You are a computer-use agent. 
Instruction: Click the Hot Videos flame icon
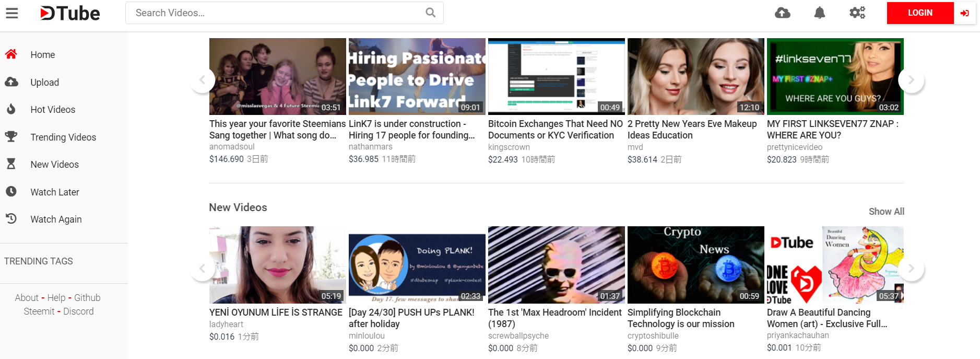coord(11,109)
